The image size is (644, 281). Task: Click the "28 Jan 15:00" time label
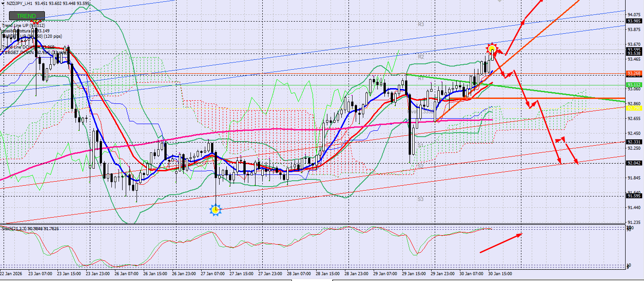coord(329,273)
